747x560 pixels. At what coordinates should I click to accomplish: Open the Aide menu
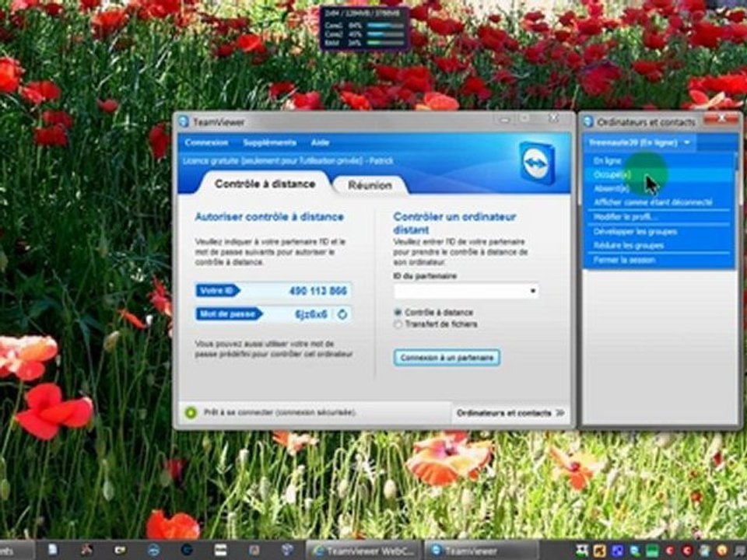(320, 142)
